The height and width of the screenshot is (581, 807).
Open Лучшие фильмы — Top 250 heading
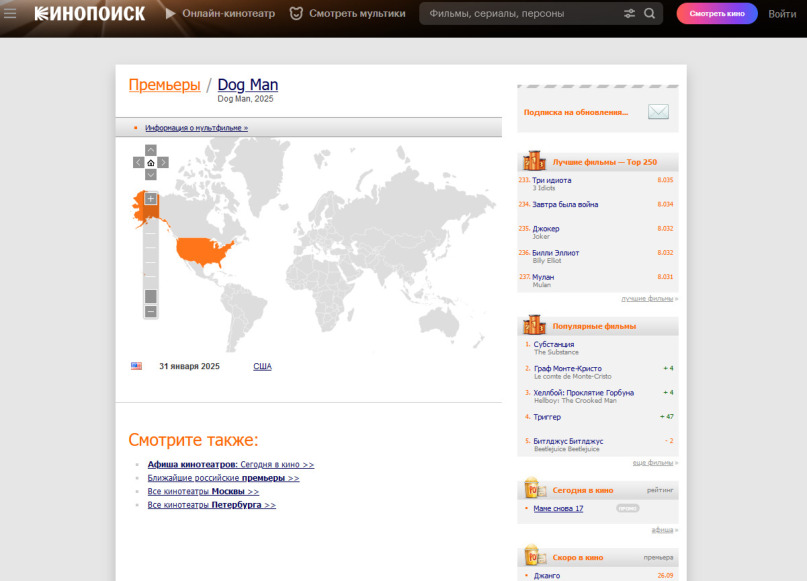604,162
